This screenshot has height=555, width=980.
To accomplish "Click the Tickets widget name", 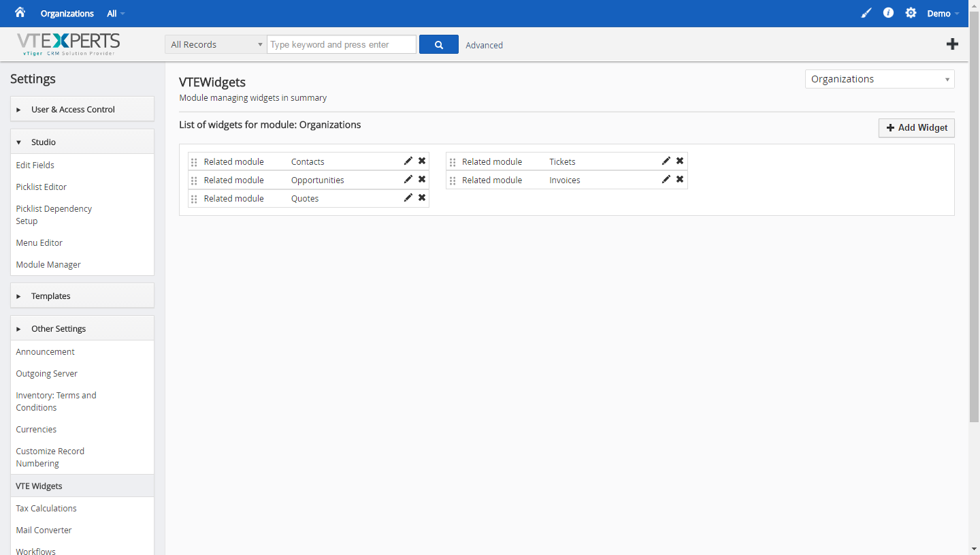I will (563, 161).
